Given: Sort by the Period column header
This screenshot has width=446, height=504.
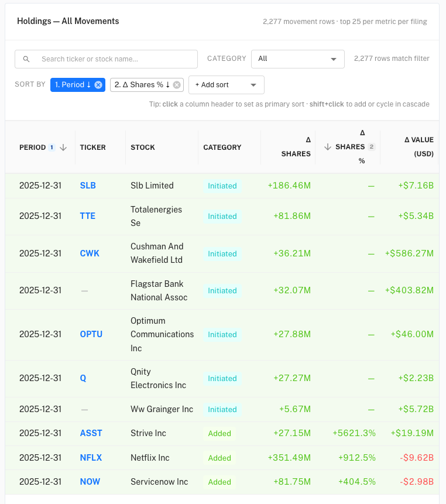Looking at the screenshot, I should 32,147.
